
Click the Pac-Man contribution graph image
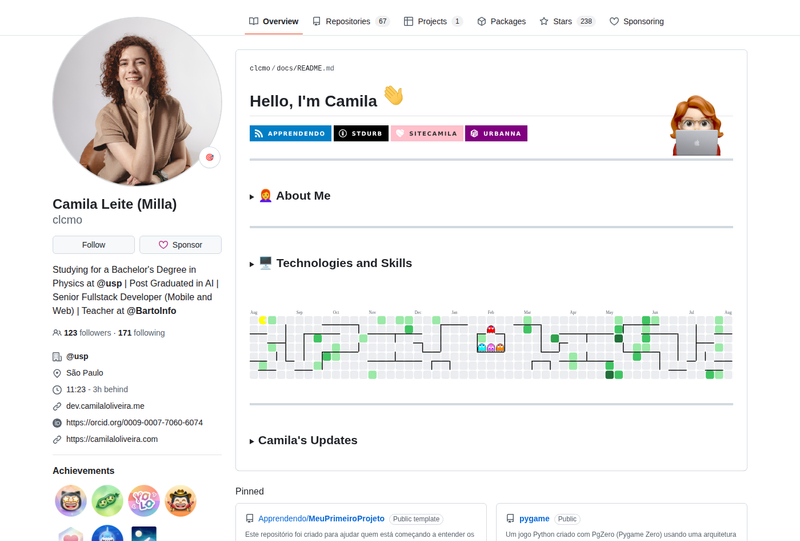491,345
